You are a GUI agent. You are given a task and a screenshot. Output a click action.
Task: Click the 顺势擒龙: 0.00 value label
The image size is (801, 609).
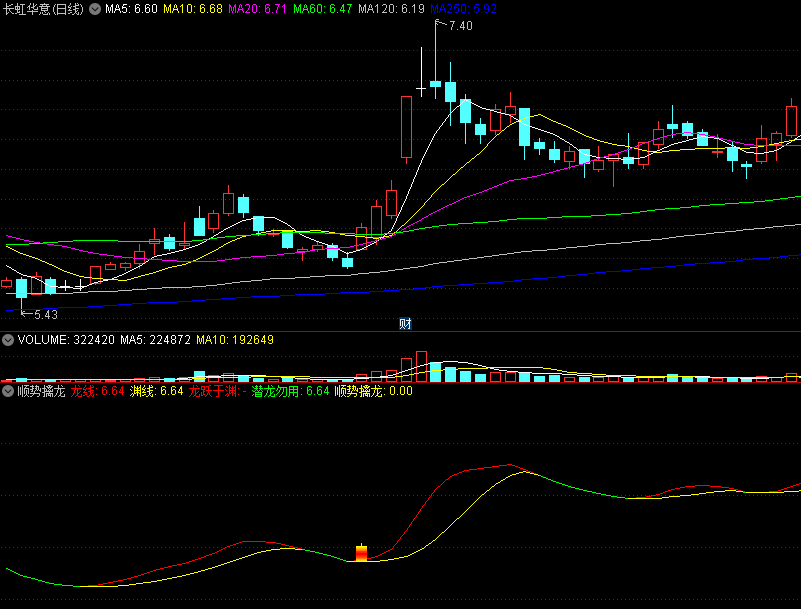[373, 391]
